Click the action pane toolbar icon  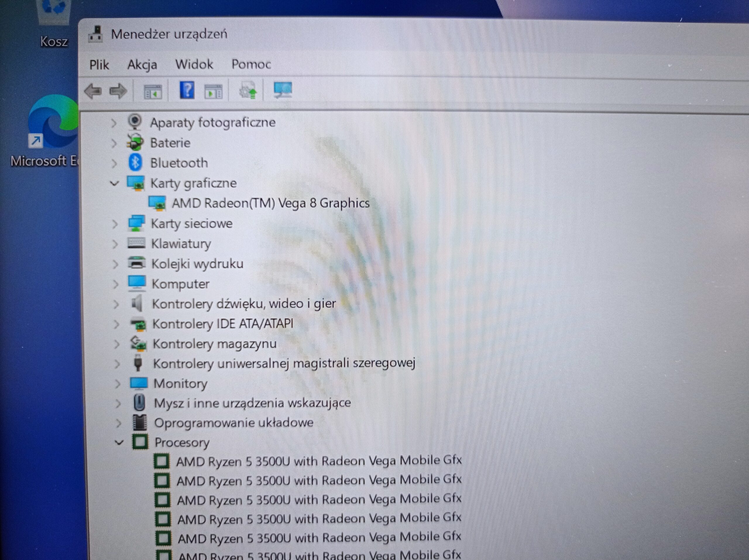click(213, 92)
